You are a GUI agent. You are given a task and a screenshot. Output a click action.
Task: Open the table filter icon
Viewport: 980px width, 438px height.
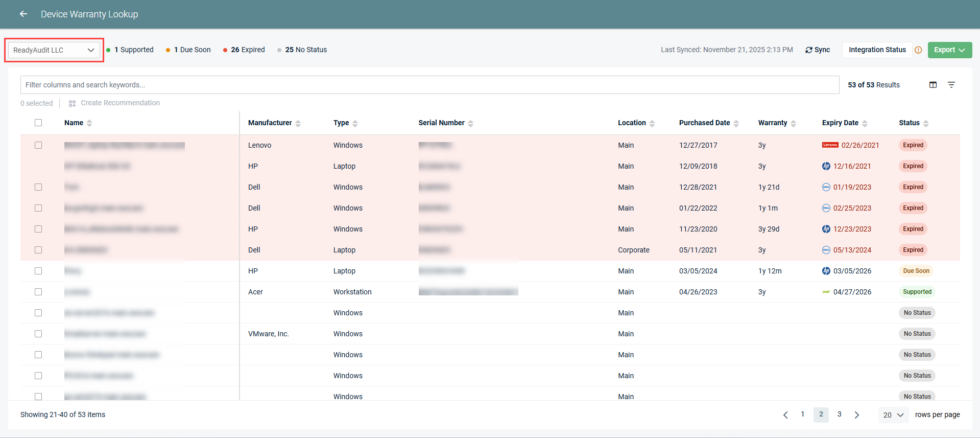(951, 85)
